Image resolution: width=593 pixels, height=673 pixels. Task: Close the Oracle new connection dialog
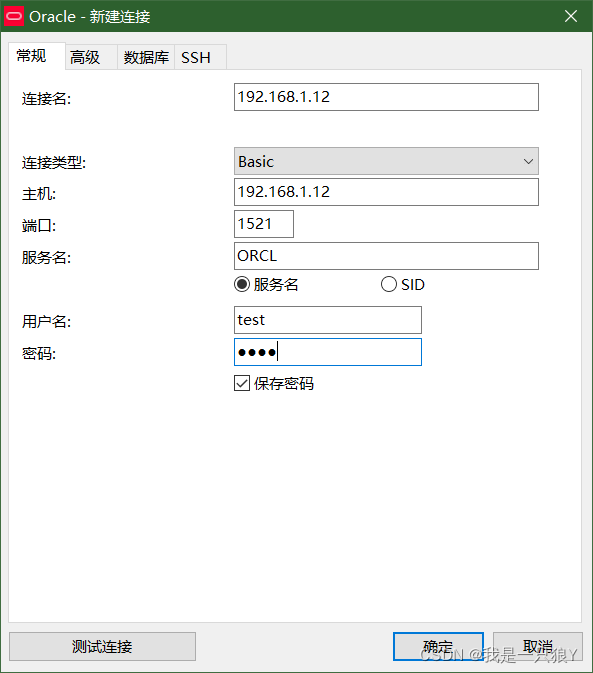[571, 16]
